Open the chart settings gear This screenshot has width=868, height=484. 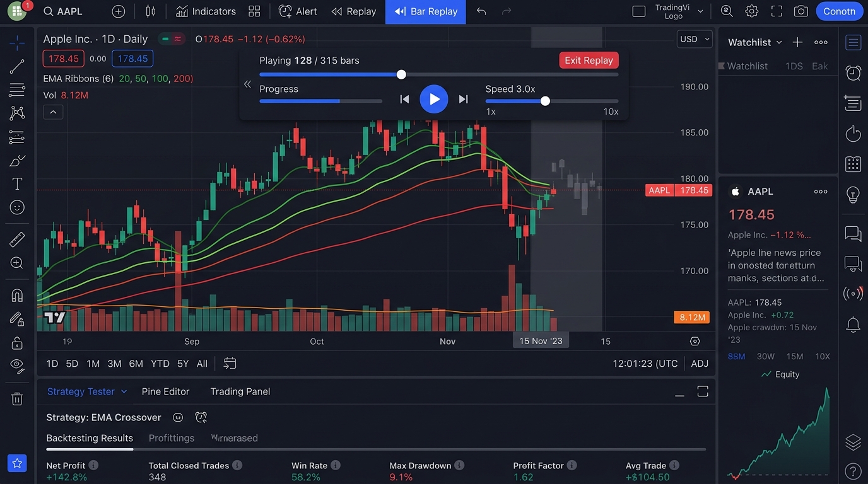pyautogui.click(x=751, y=11)
